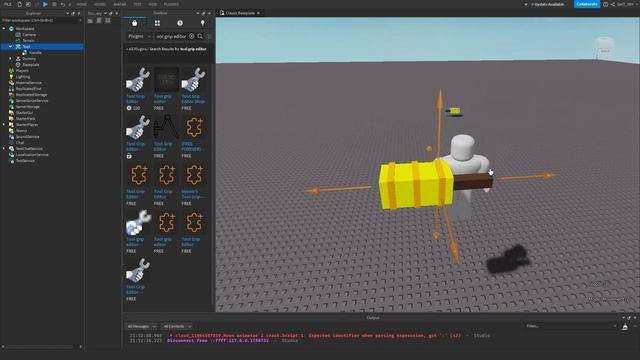
Task: Select the first Tool Grip Editor plugin priced 100
Action: [x=138, y=80]
